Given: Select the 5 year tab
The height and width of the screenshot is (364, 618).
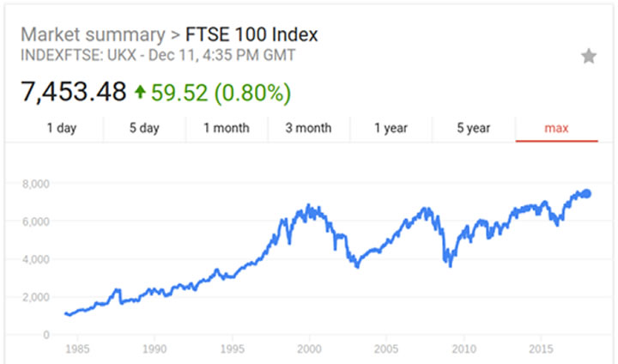Looking at the screenshot, I should (473, 129).
